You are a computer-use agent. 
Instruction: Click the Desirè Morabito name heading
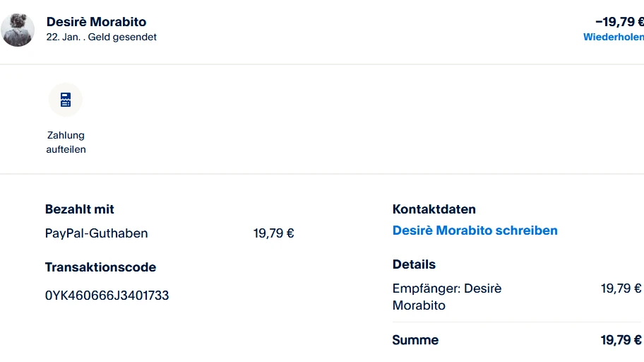pyautogui.click(x=96, y=22)
